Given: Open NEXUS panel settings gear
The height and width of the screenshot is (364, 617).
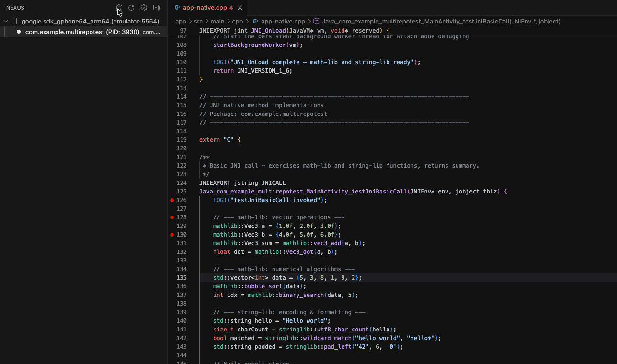Looking at the screenshot, I should pos(144,8).
